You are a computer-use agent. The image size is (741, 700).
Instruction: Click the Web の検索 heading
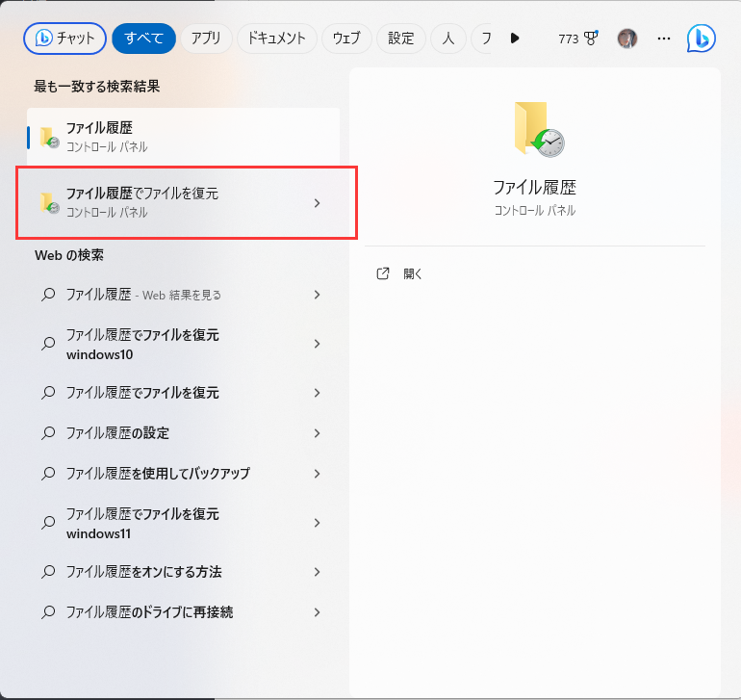click(69, 255)
